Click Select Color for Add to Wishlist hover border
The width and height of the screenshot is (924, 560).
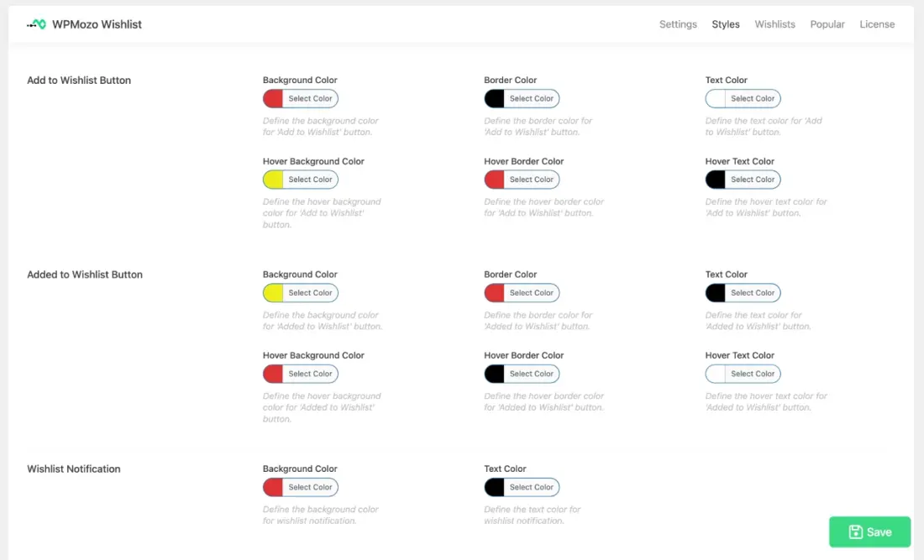pos(532,180)
